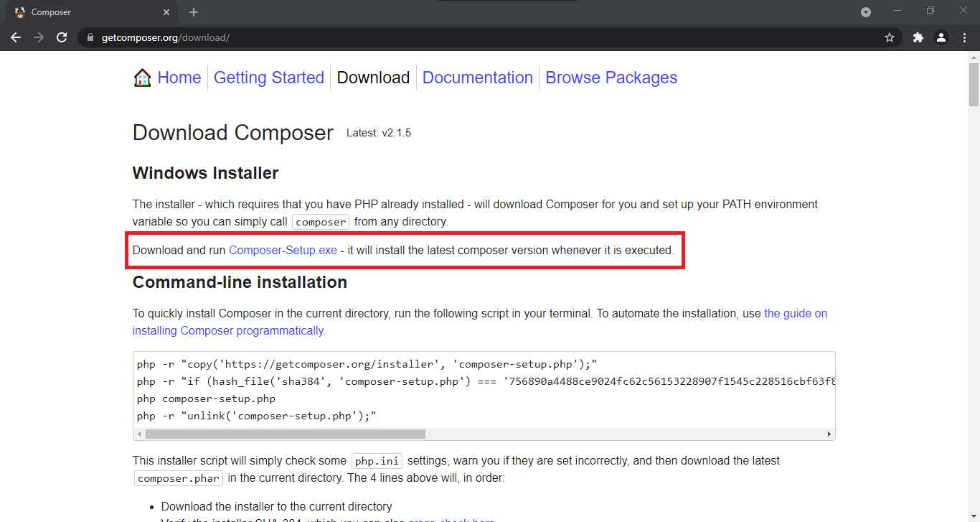Open the Extensions puzzle icon
The image size is (980, 522).
[918, 37]
